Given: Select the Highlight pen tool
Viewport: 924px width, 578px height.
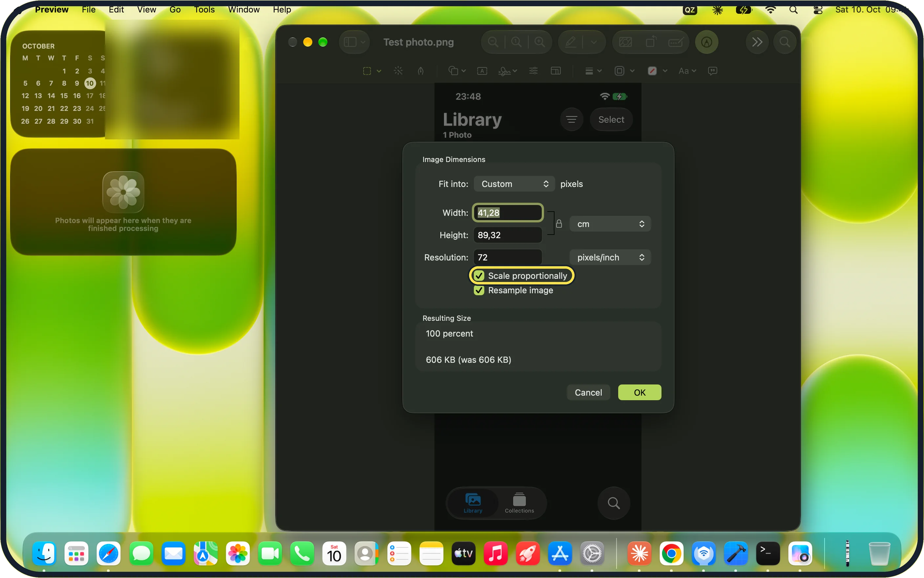Looking at the screenshot, I should point(571,42).
